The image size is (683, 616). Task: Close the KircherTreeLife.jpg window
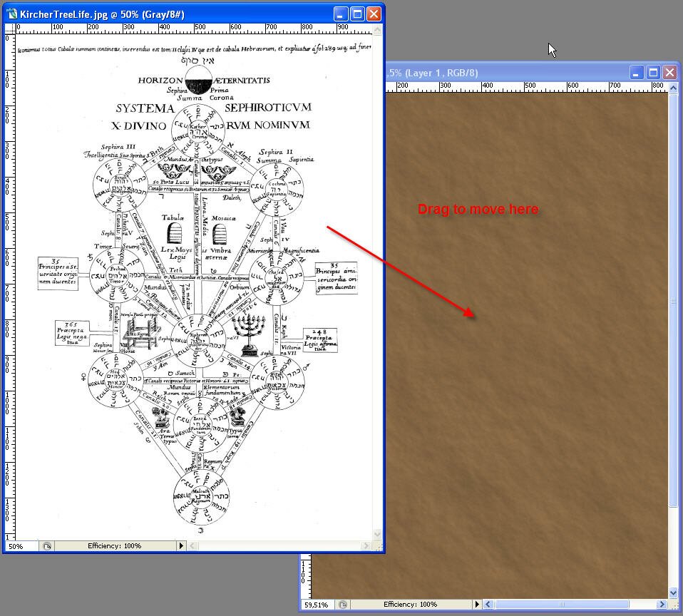[x=374, y=14]
